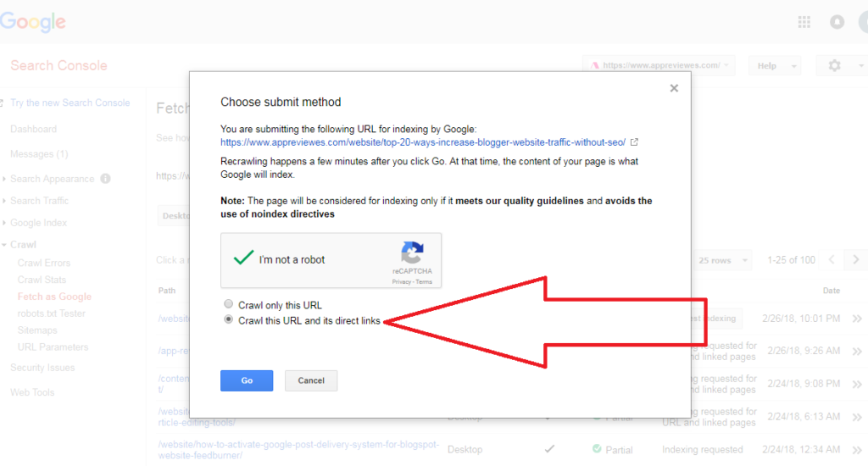Viewport: 868px width, 466px height.
Task: Select Fetch as Google in sidebar
Action: pos(54,297)
